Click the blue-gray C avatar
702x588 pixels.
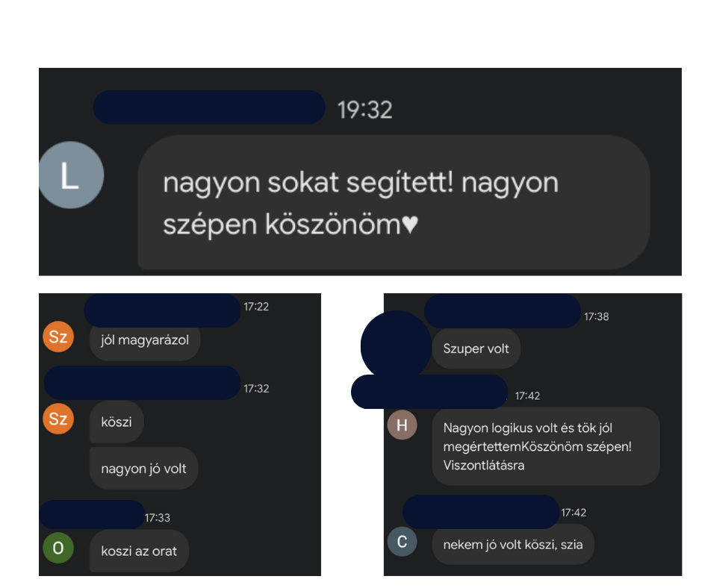click(402, 542)
